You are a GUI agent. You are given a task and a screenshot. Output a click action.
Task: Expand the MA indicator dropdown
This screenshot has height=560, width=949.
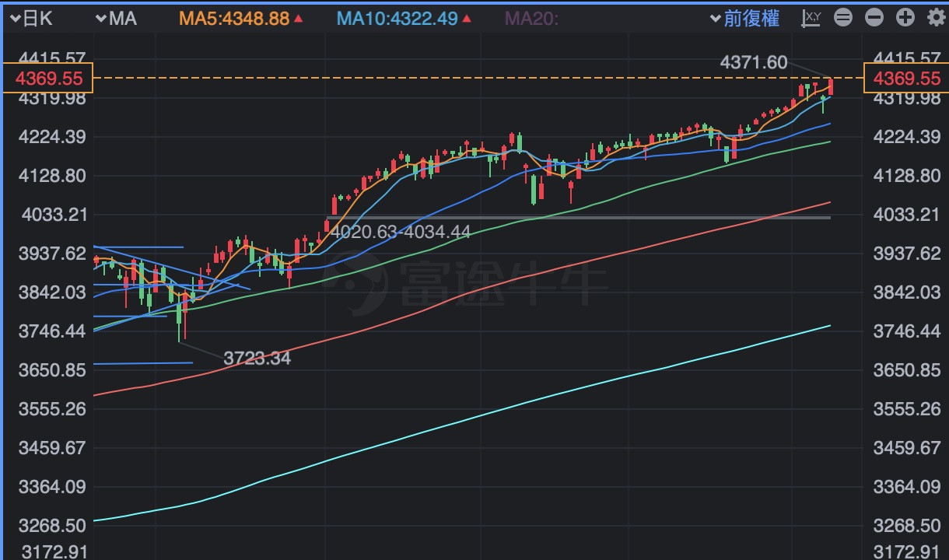115,18
